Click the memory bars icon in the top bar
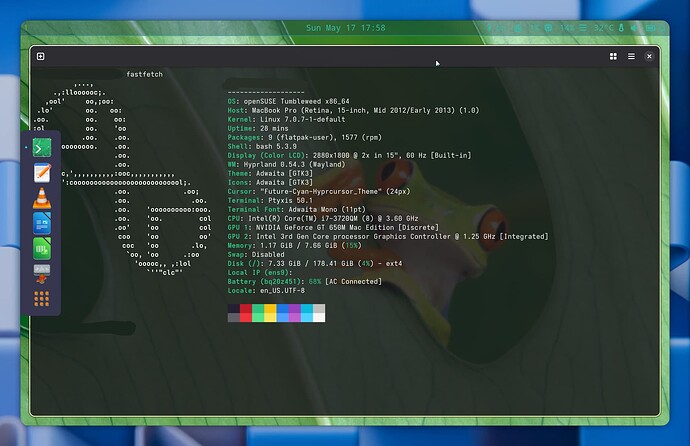 583,28
